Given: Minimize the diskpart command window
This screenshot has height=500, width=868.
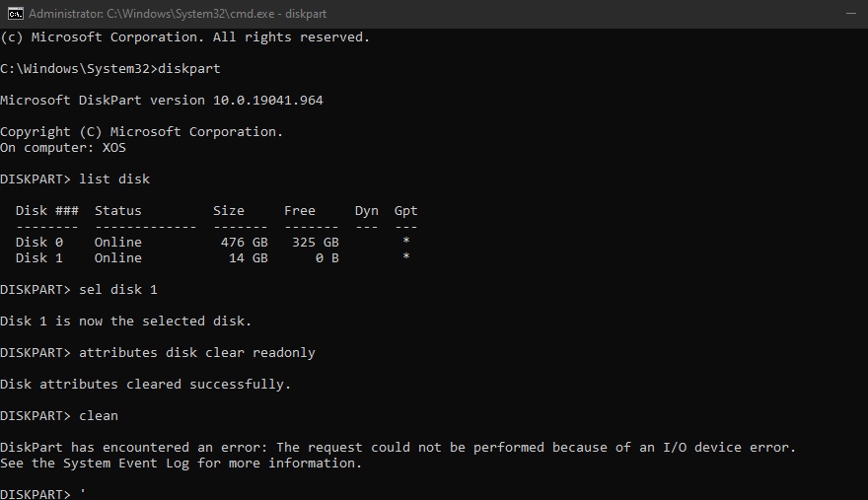Looking at the screenshot, I should point(851,13).
